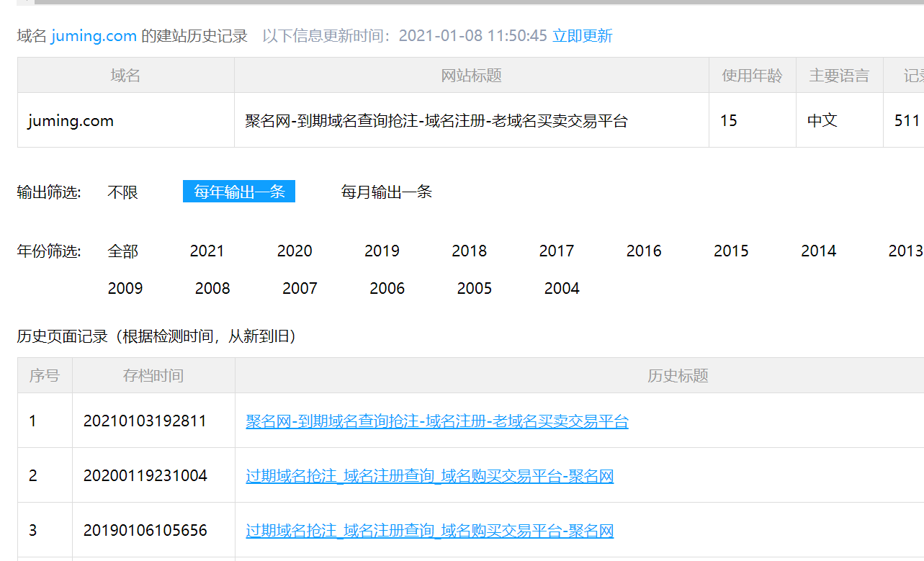Click the 立即更新 refresh link
This screenshot has height=561, width=924.
pyautogui.click(x=582, y=35)
